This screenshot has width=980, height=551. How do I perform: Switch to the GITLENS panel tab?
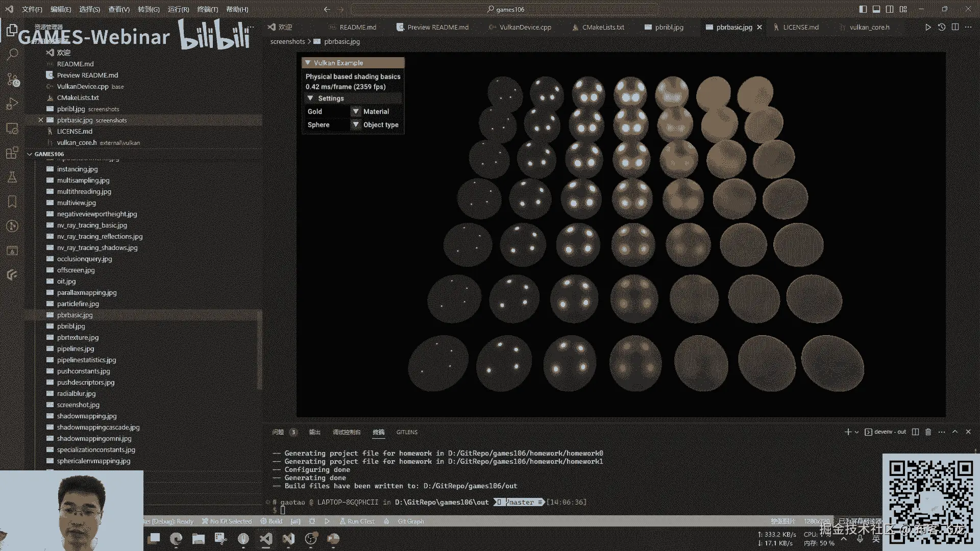coord(407,432)
